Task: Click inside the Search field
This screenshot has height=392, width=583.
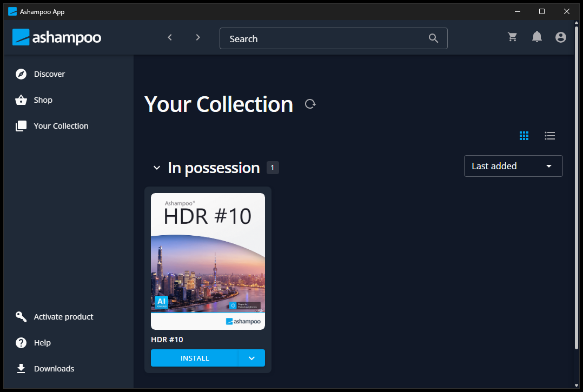Action: coord(334,38)
